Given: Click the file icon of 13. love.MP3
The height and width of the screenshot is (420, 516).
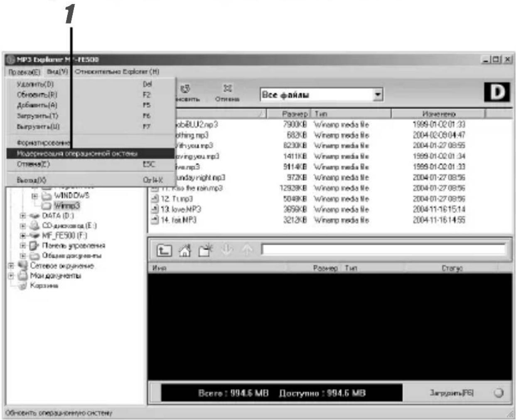Looking at the screenshot, I should tap(155, 209).
